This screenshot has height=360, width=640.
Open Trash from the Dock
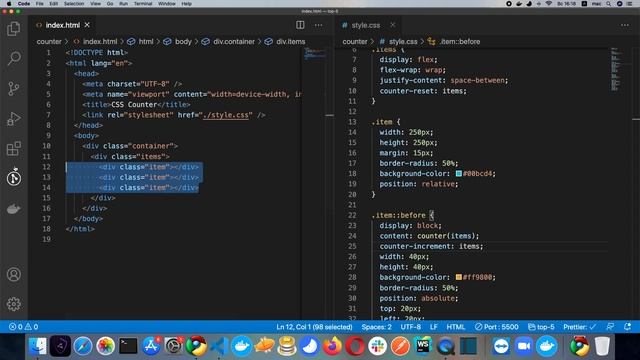tap(602, 346)
